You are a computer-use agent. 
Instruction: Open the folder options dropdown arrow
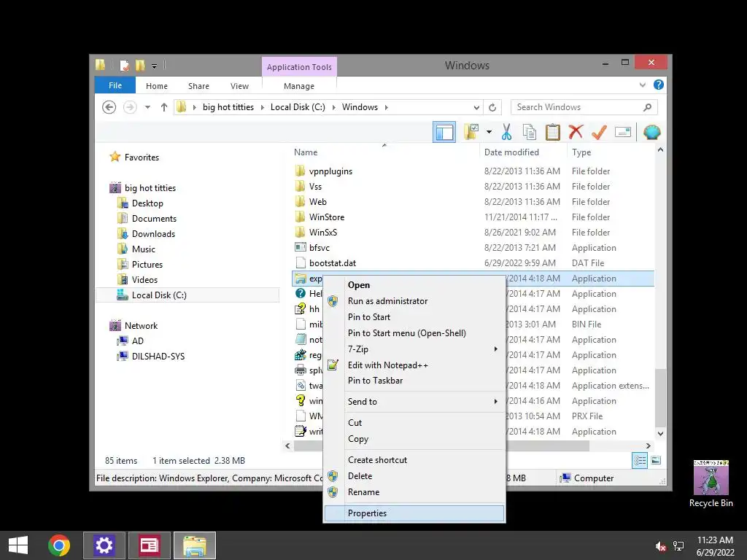(x=489, y=132)
